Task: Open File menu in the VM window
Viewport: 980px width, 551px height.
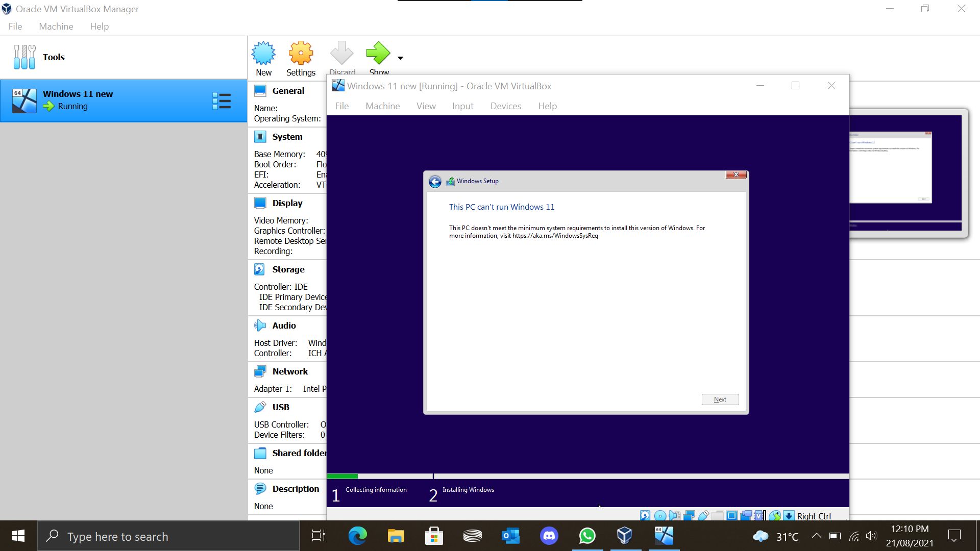Action: point(342,106)
